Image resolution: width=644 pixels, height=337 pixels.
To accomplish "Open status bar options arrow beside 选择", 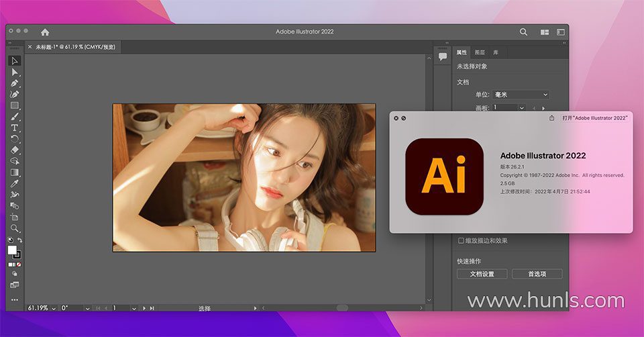I will pos(255,308).
